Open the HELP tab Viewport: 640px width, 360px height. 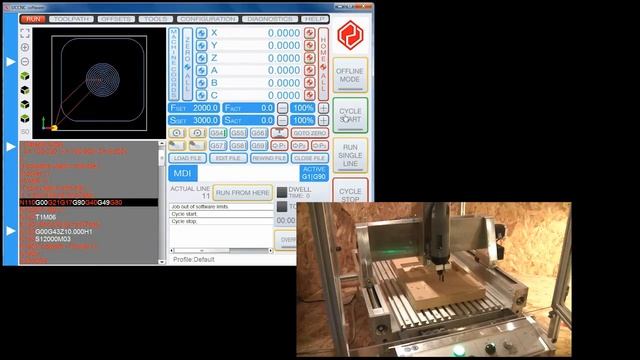tap(315, 19)
